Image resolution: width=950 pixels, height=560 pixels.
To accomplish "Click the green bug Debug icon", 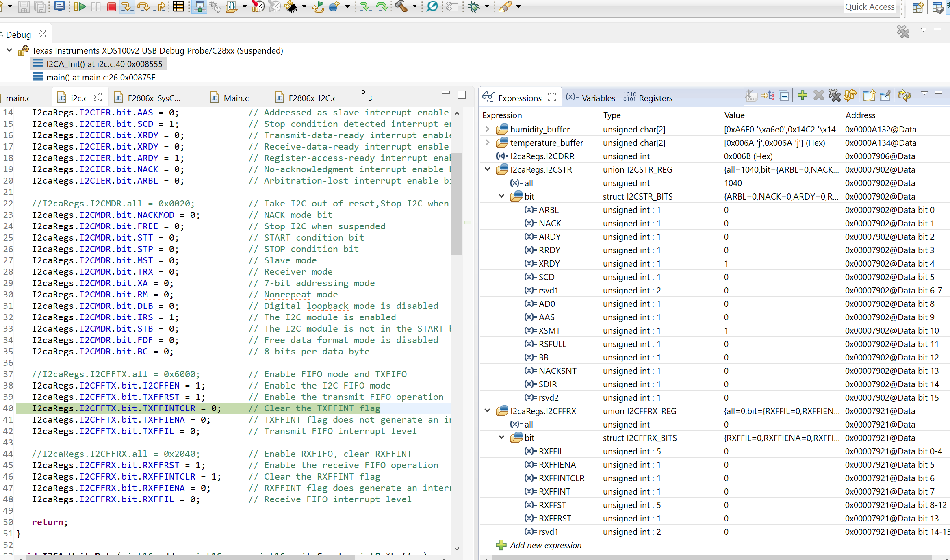I will 474,7.
